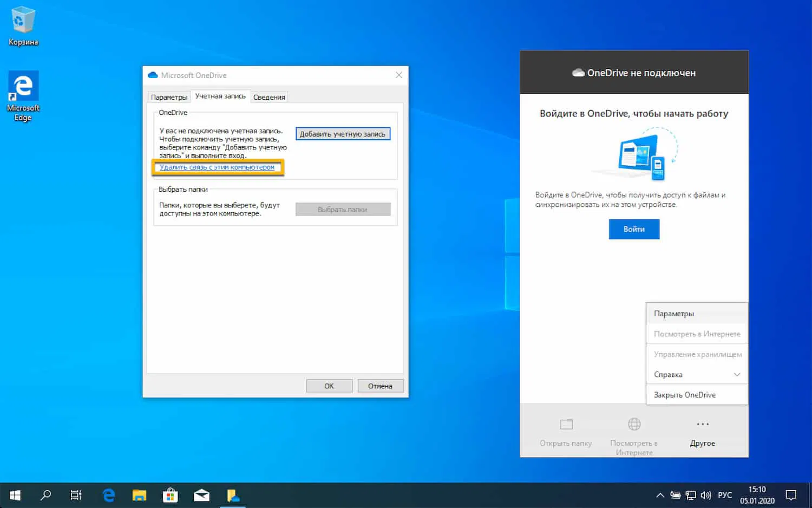Open the volume speaker tray icon
The image size is (812, 508).
tap(706, 495)
